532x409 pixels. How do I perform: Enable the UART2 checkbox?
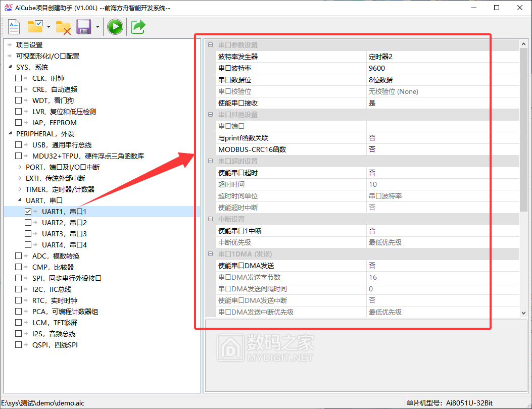(28, 223)
